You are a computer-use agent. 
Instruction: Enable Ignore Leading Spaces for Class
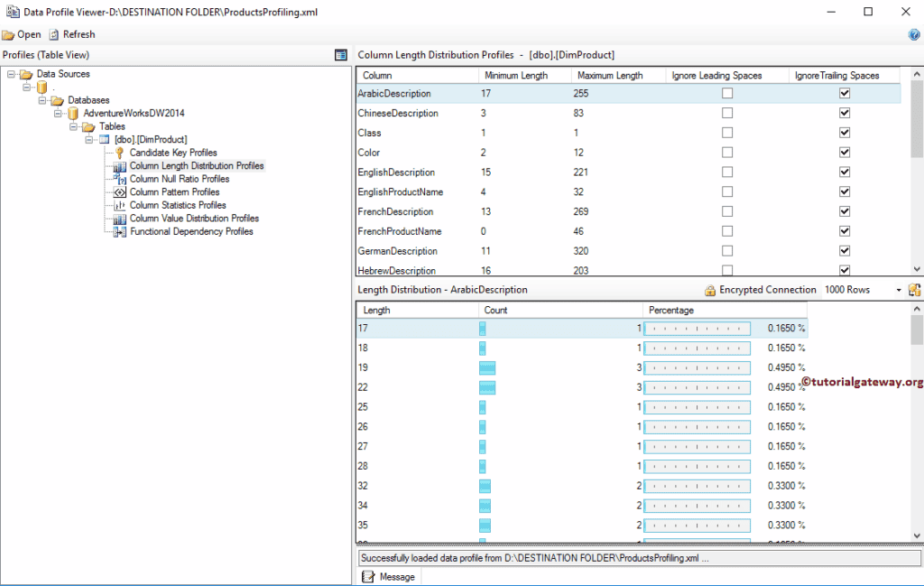pyautogui.click(x=726, y=133)
